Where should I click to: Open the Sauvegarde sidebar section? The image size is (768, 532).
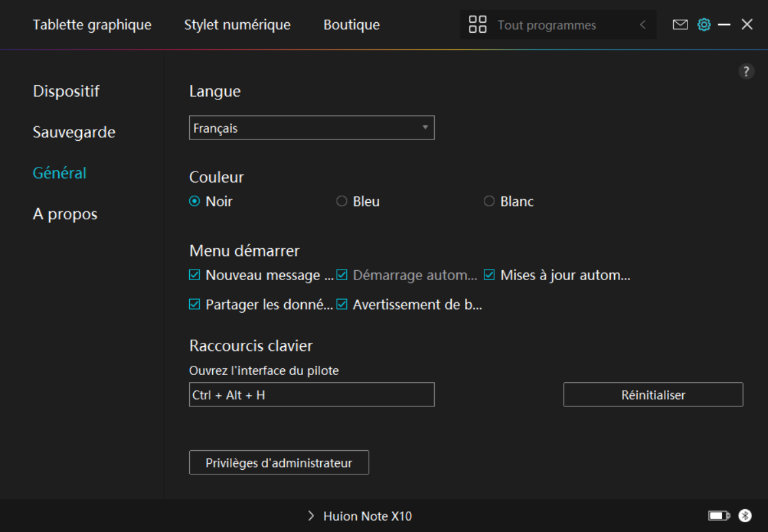click(74, 132)
